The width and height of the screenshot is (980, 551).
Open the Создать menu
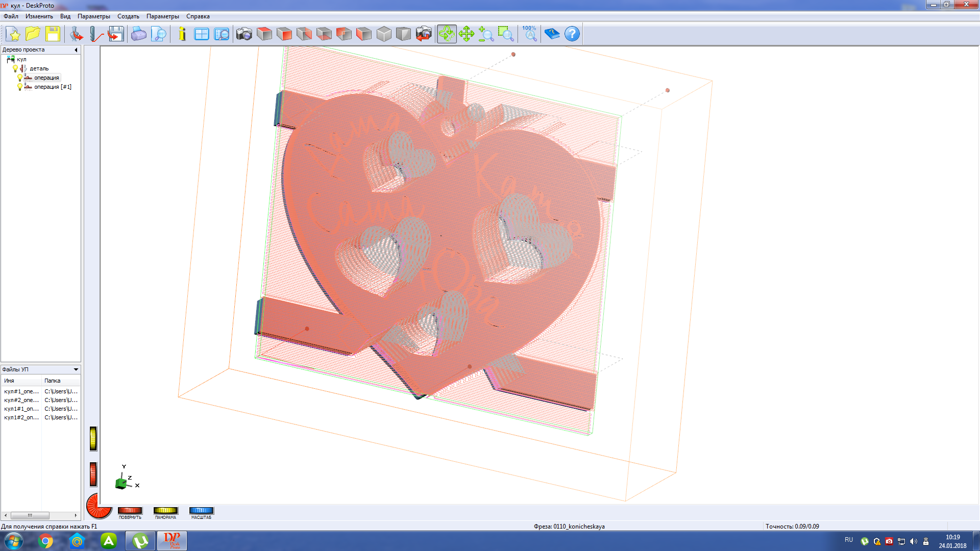point(128,16)
